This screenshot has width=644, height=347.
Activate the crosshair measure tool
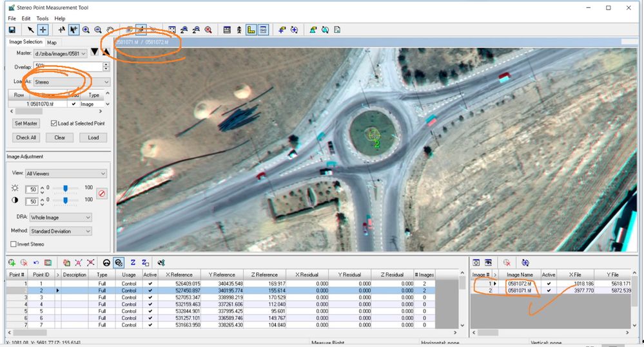point(43,30)
